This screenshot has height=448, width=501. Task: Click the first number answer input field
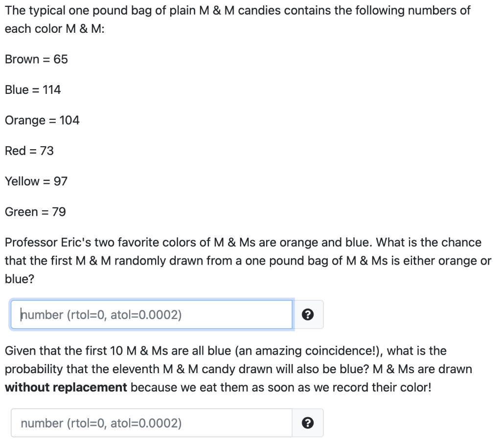click(x=152, y=314)
